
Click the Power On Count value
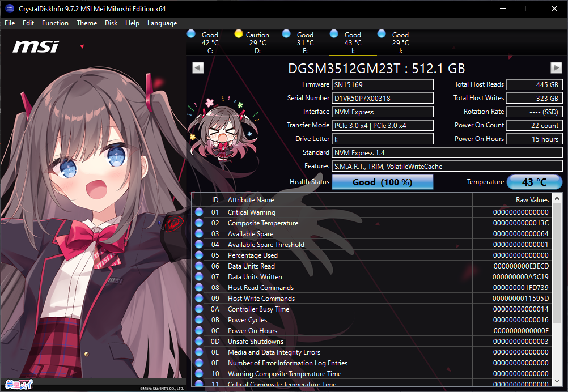(535, 126)
